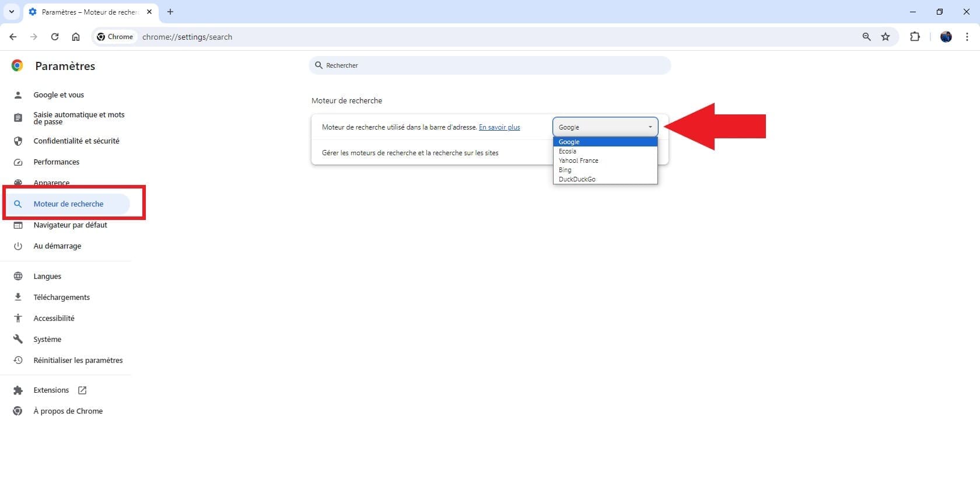Screen dimensions: 980x503
Task: Choose Google in the dropdown list
Action: click(x=605, y=142)
